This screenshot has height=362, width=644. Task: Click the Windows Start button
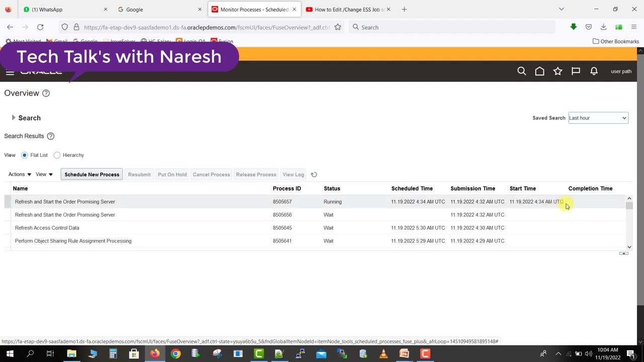10,354
